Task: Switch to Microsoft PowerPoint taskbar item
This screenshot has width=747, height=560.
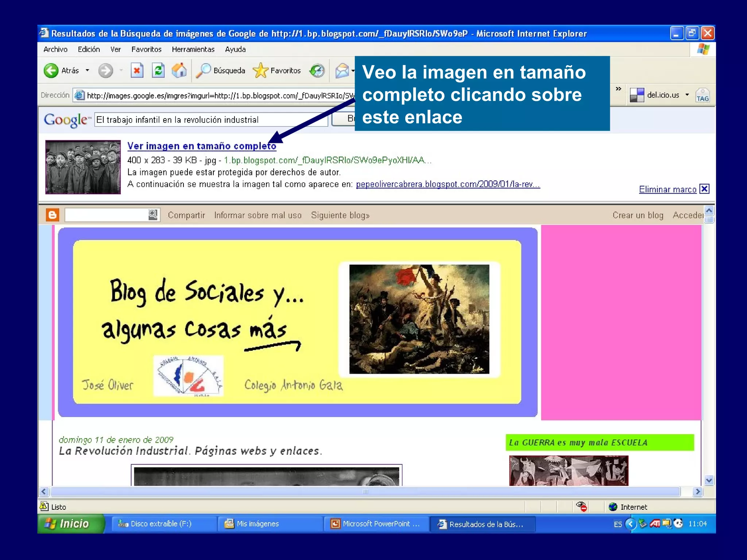Action: coord(376,524)
